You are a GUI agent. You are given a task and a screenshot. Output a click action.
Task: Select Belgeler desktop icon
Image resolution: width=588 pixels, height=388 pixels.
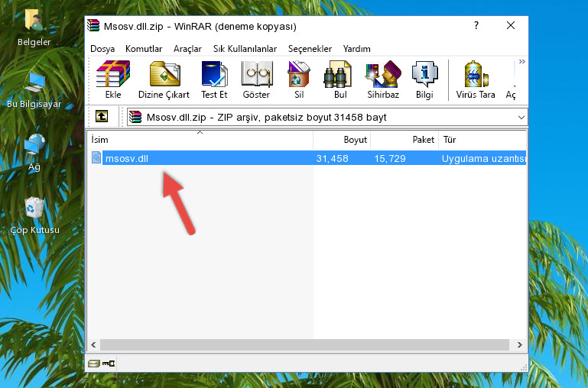(x=34, y=28)
